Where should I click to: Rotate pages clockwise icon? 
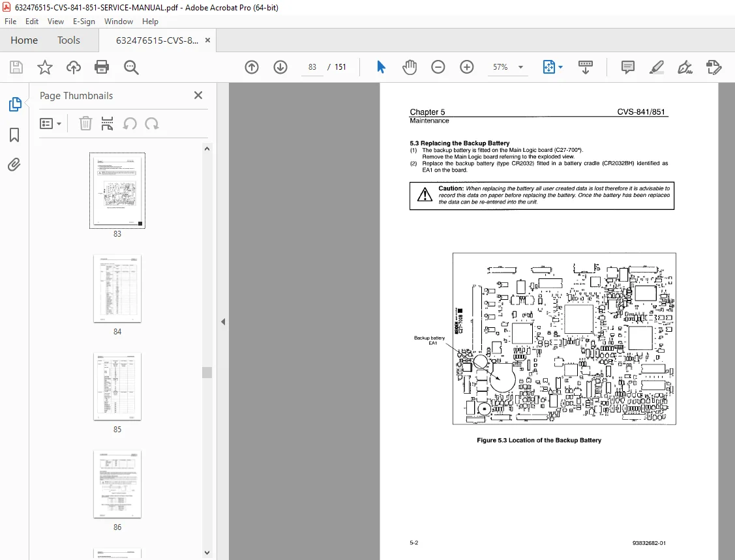coord(152,124)
